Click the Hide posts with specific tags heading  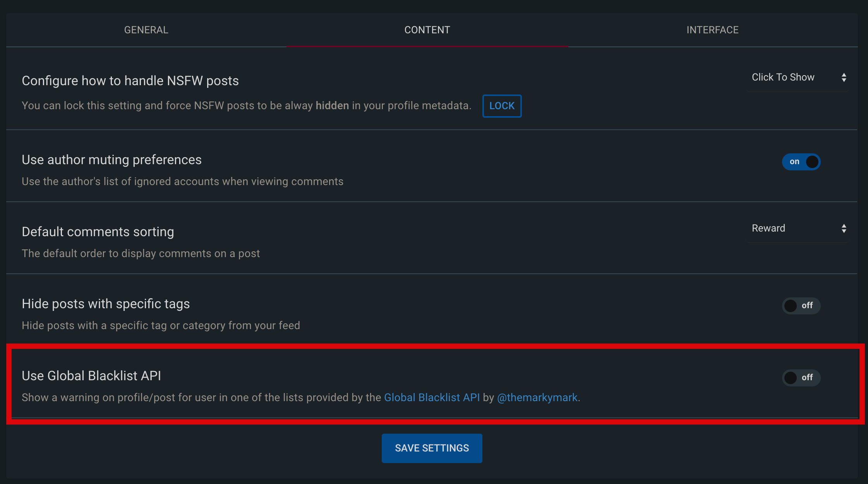(106, 304)
